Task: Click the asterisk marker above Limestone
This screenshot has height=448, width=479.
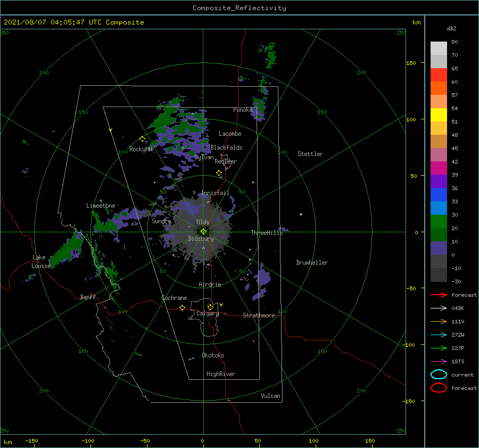Action: click(101, 201)
